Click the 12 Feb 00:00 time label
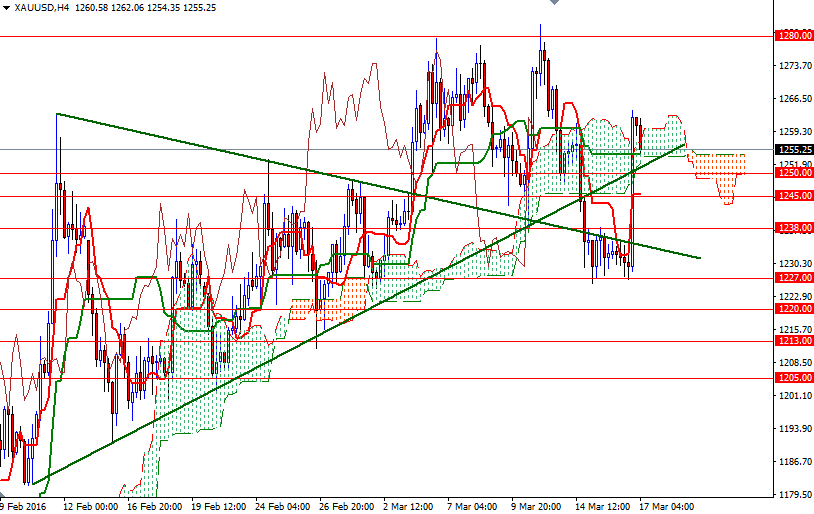Image resolution: width=814 pixels, height=514 pixels. click(x=90, y=506)
